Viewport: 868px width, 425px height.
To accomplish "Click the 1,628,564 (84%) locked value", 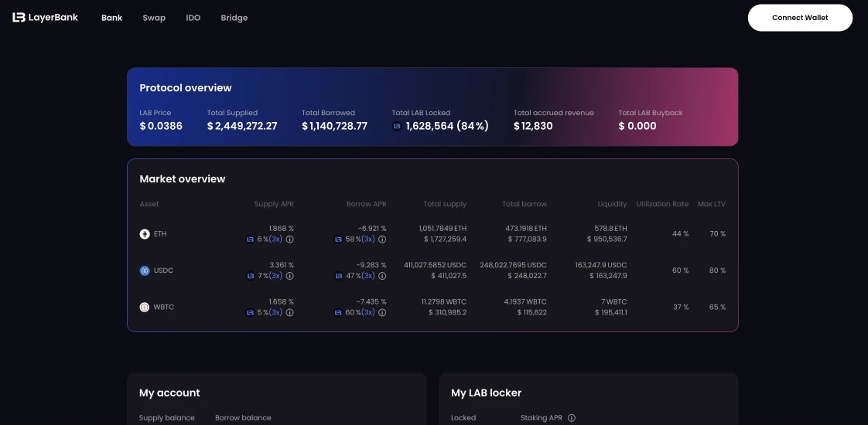I will point(447,126).
